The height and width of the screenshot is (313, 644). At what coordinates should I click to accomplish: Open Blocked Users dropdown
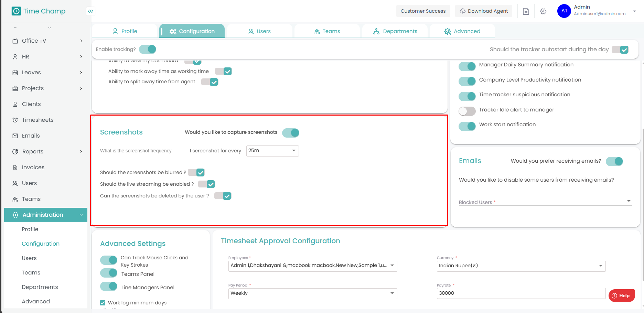(x=545, y=202)
